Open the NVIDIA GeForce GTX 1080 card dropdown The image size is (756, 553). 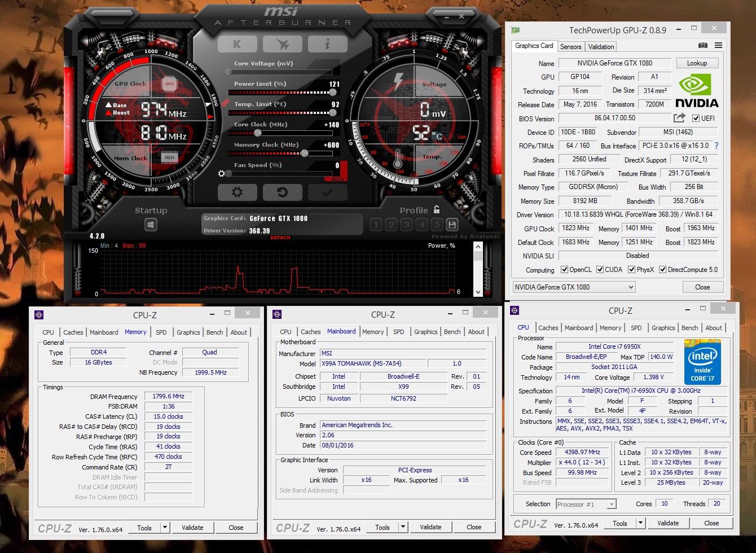click(x=574, y=287)
